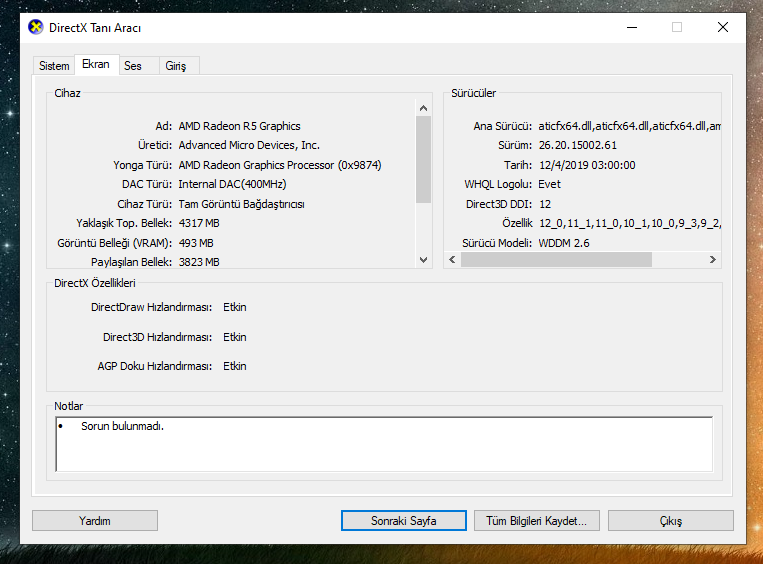The height and width of the screenshot is (564, 763).
Task: Click inside the Notlar text box
Action: pyautogui.click(x=384, y=444)
